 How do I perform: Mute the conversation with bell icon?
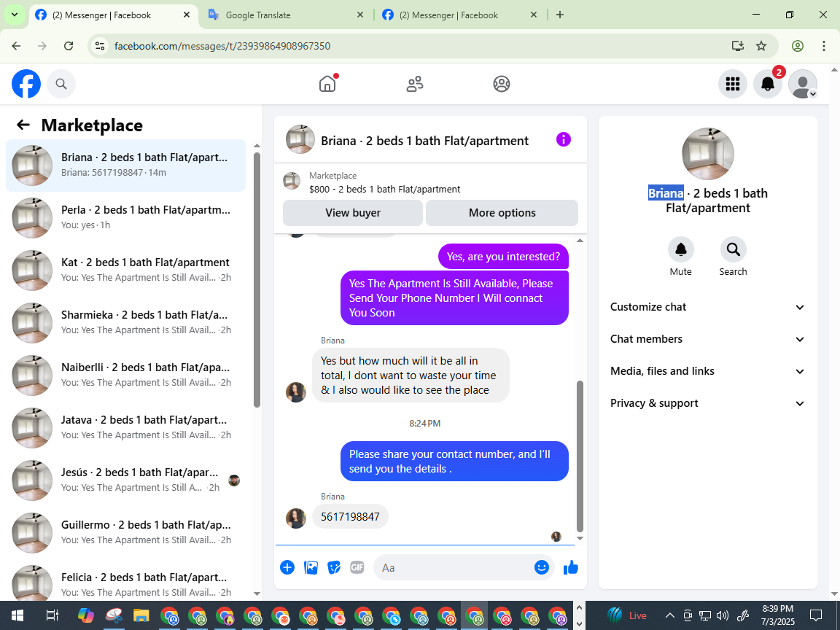(x=680, y=249)
